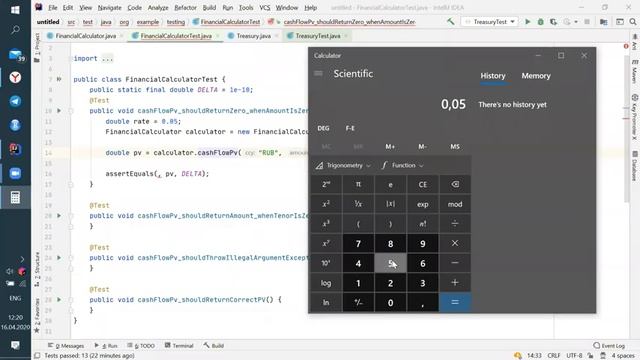The height and width of the screenshot is (360, 640).
Task: Click the calculator backspace key
Action: (x=455, y=184)
